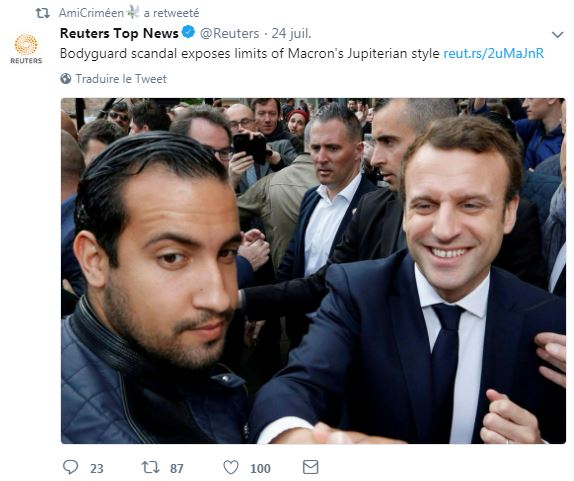Click the Reuters avatar logo
This screenshot has width=574, height=481.
(26, 49)
